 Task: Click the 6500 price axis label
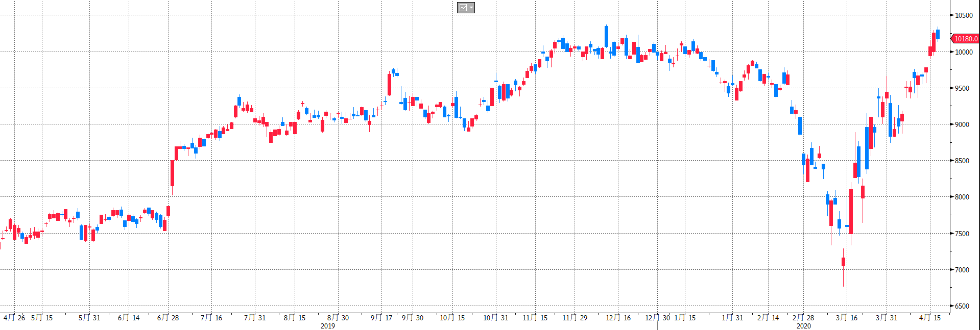[962, 306]
